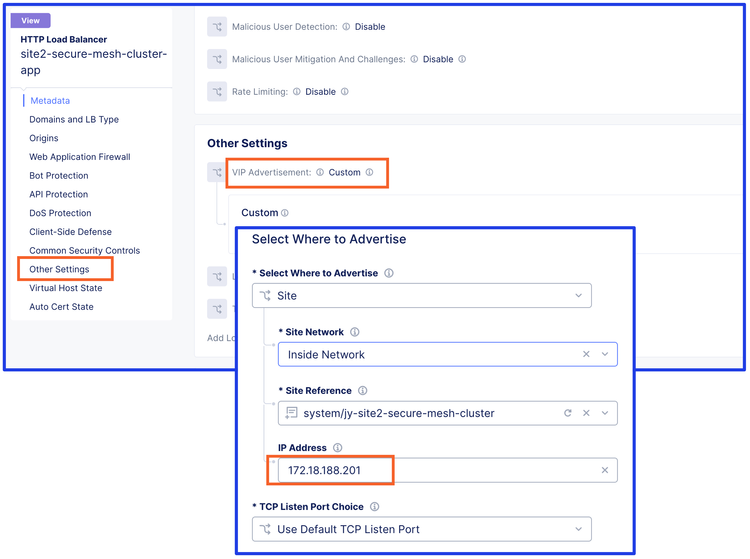Navigate to Auto Cert State section
Screen dimensions: 750x559
tap(61, 307)
